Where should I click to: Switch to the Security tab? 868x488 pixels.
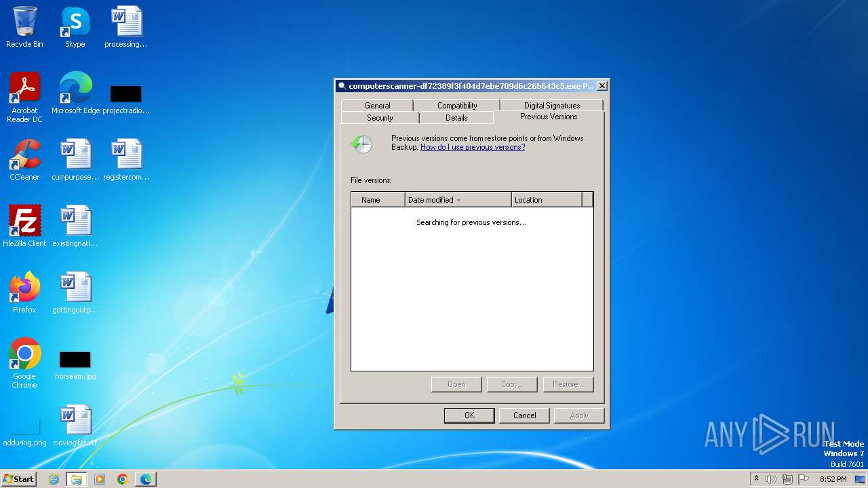coord(380,117)
